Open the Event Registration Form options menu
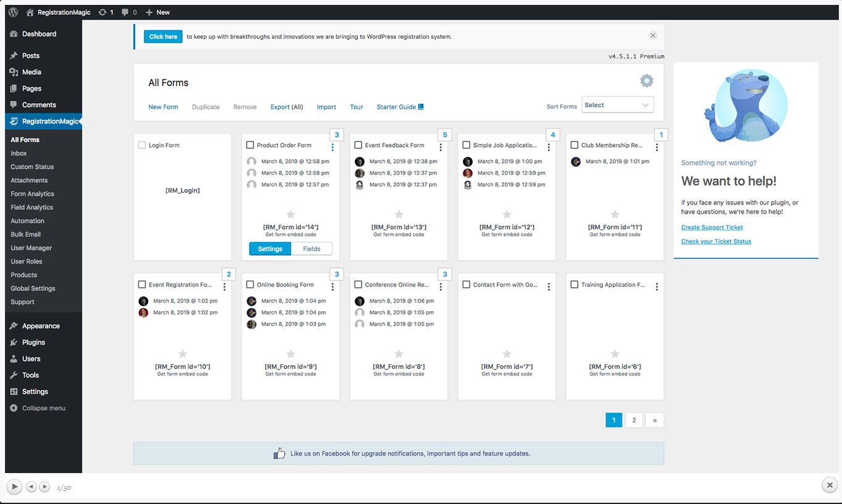 tap(225, 287)
